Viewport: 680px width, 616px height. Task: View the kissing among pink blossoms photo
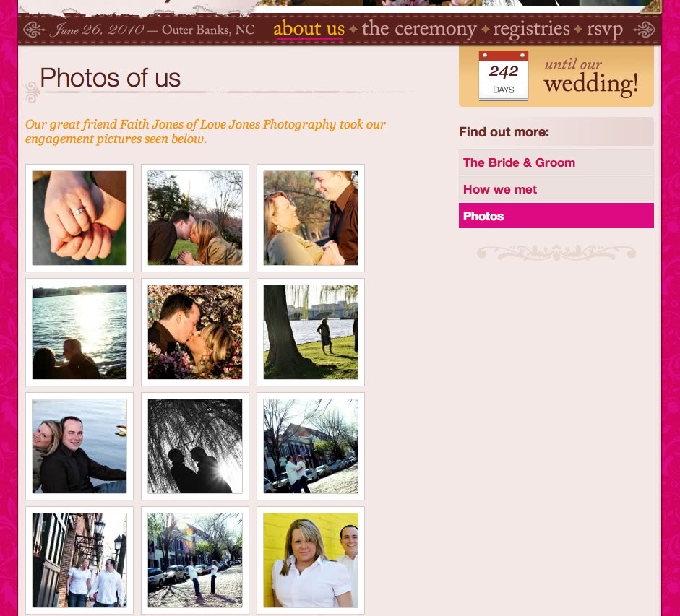click(195, 332)
